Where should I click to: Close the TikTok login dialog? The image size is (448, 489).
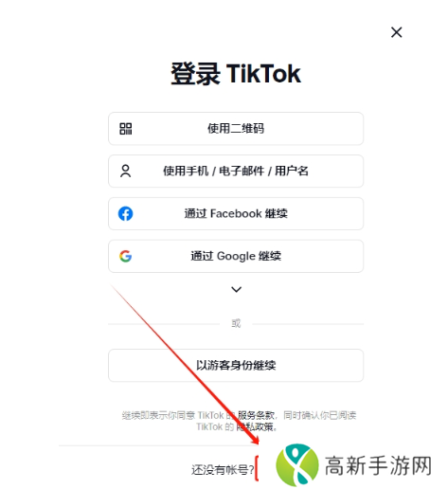396,32
